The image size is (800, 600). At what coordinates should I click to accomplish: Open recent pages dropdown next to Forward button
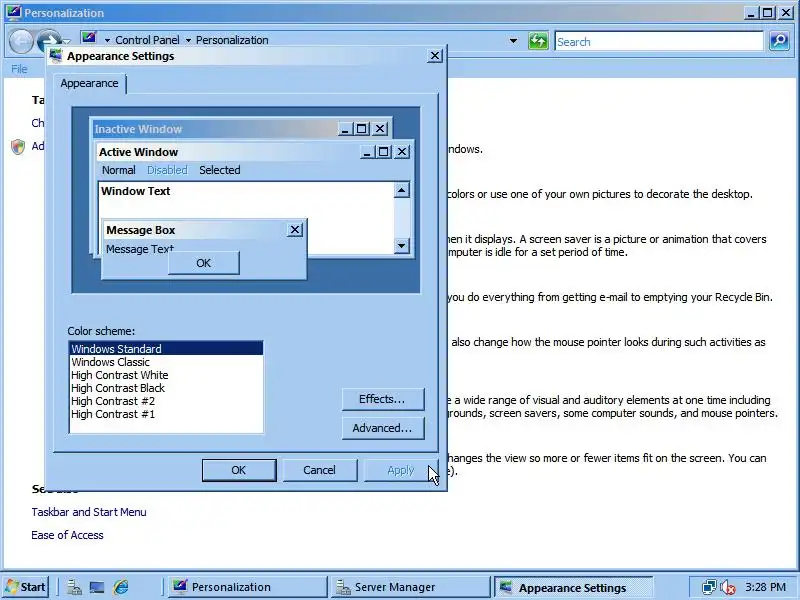66,41
